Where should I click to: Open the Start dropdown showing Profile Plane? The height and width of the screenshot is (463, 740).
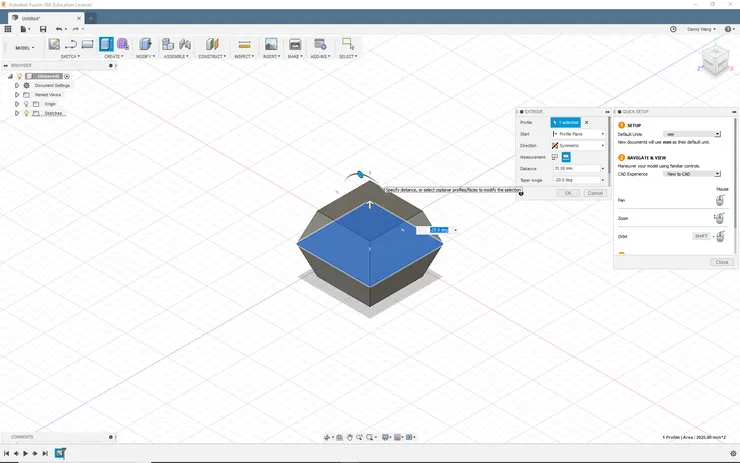click(578, 134)
